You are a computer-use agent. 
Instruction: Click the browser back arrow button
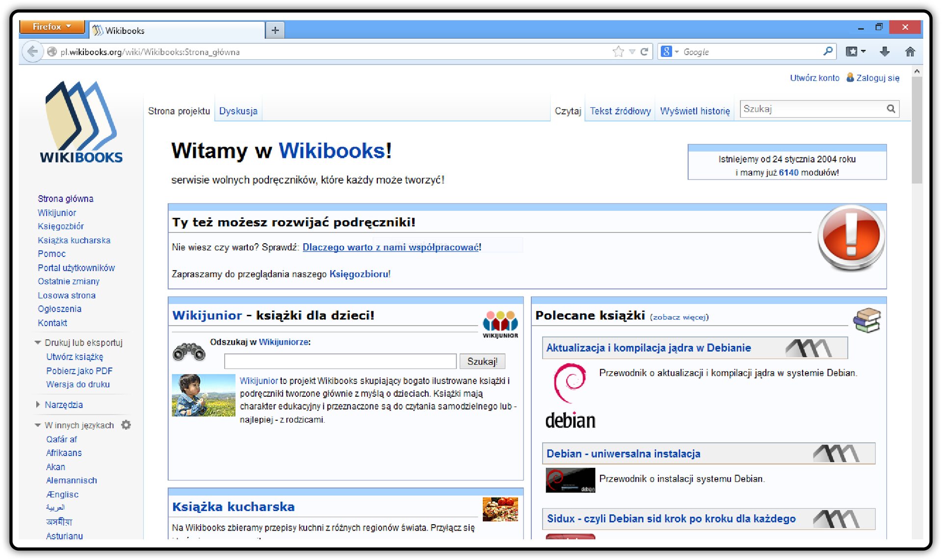point(32,51)
